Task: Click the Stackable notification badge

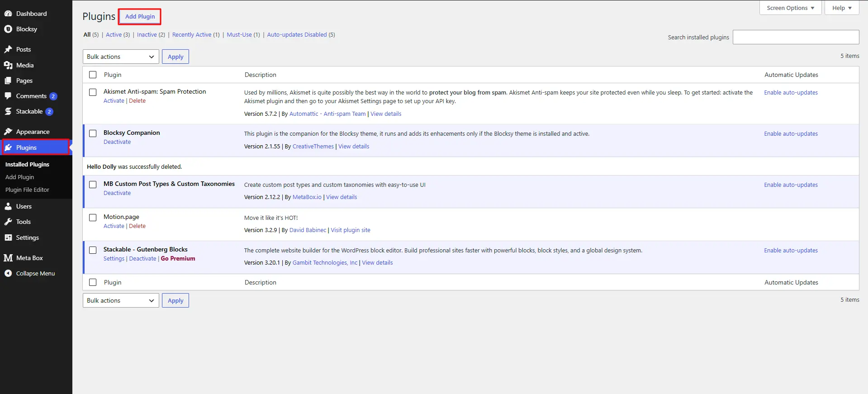Action: [49, 112]
